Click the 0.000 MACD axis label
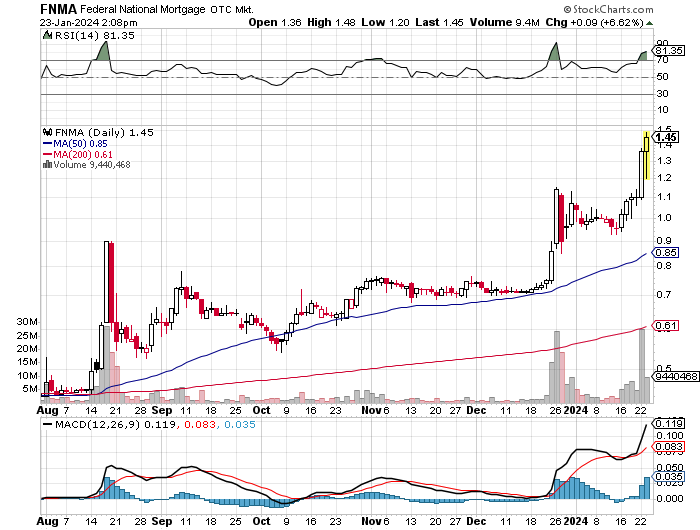700x530 pixels. pyautogui.click(x=670, y=498)
